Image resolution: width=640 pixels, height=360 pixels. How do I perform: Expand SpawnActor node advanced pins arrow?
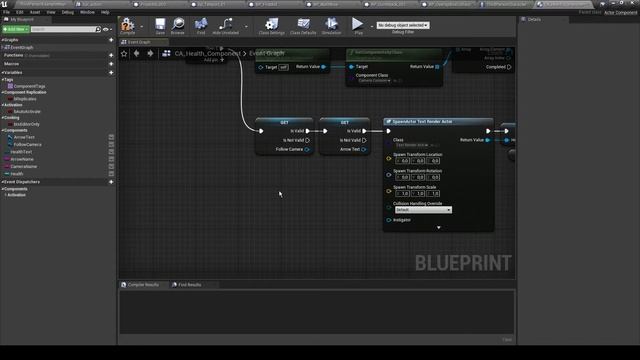point(439,228)
